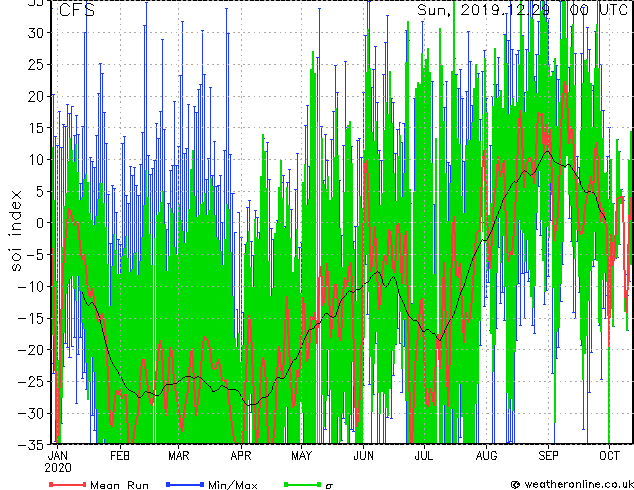Click the 'FEB' month label

[x=120, y=456]
